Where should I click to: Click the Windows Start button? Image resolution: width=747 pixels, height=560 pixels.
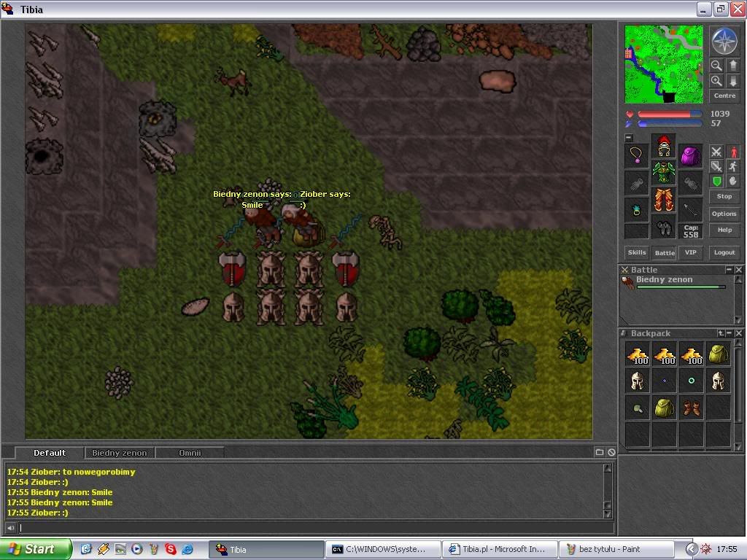tap(36, 549)
